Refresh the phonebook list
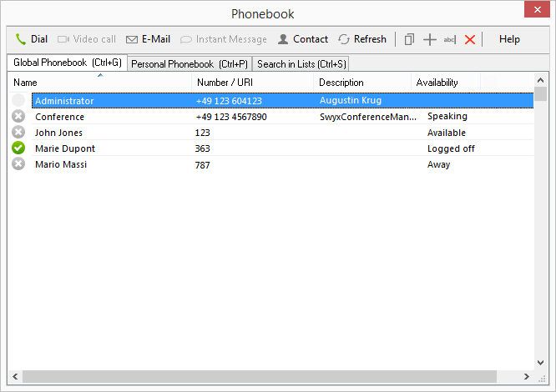The image size is (556, 392). point(361,39)
